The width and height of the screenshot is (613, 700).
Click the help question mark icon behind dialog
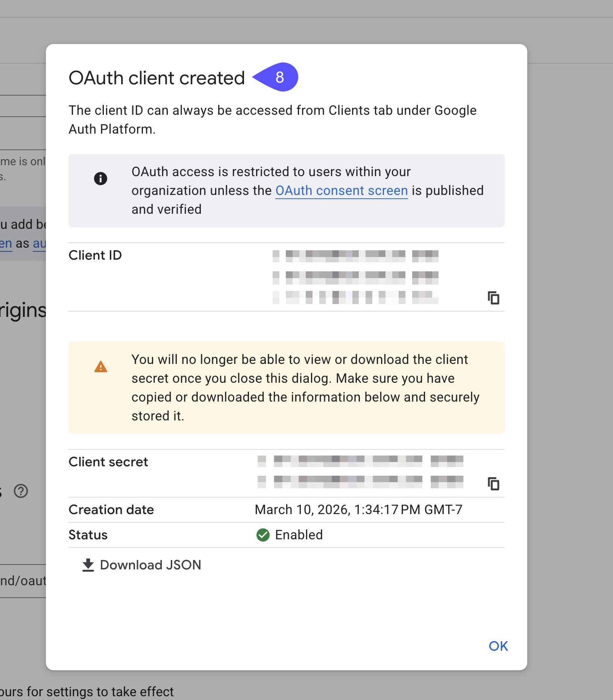[x=21, y=491]
